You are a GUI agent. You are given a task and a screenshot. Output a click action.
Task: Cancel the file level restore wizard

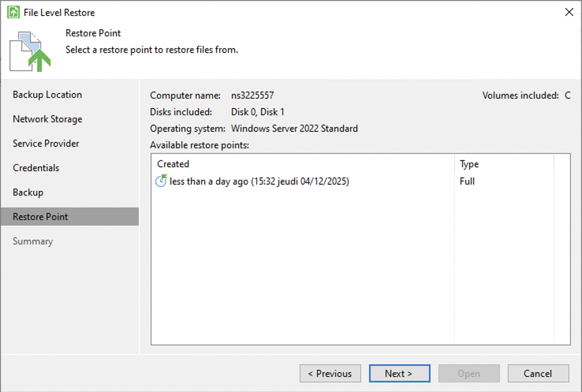click(x=538, y=373)
